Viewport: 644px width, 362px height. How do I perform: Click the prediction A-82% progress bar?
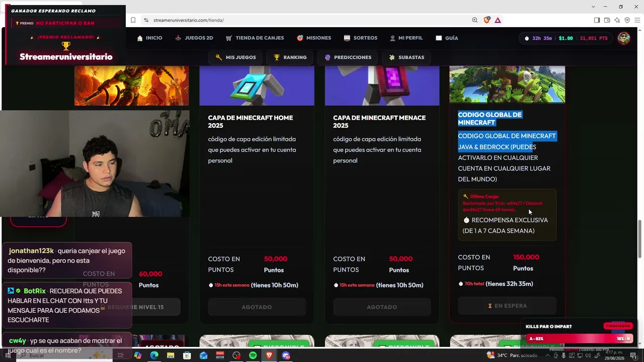click(x=579, y=339)
